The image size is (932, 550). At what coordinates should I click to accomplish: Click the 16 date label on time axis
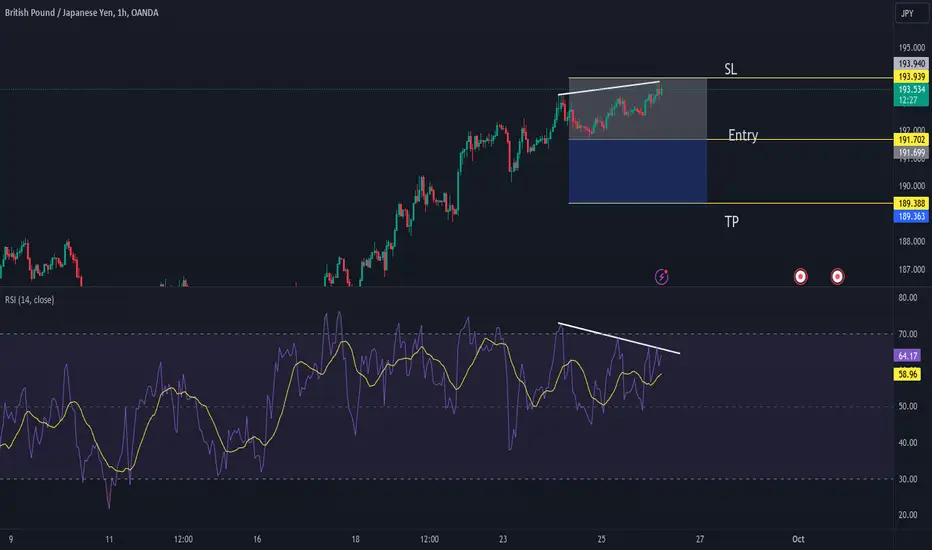257,539
